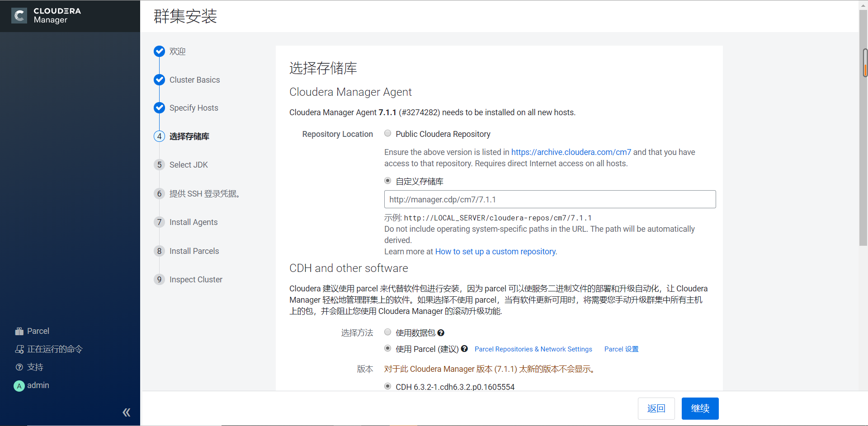Select the 提供 SSH 登录凭据 step label
The height and width of the screenshot is (426, 868).
click(205, 194)
